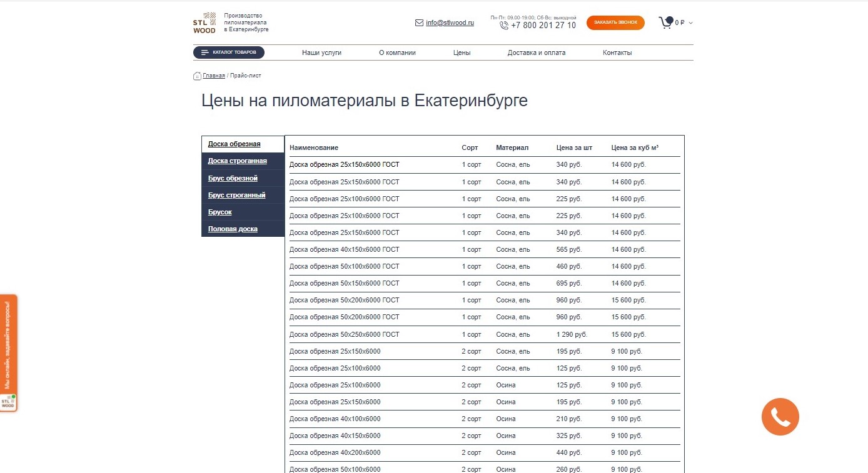Click the Цена за куб м³ column header
The image size is (868, 473).
click(x=635, y=147)
